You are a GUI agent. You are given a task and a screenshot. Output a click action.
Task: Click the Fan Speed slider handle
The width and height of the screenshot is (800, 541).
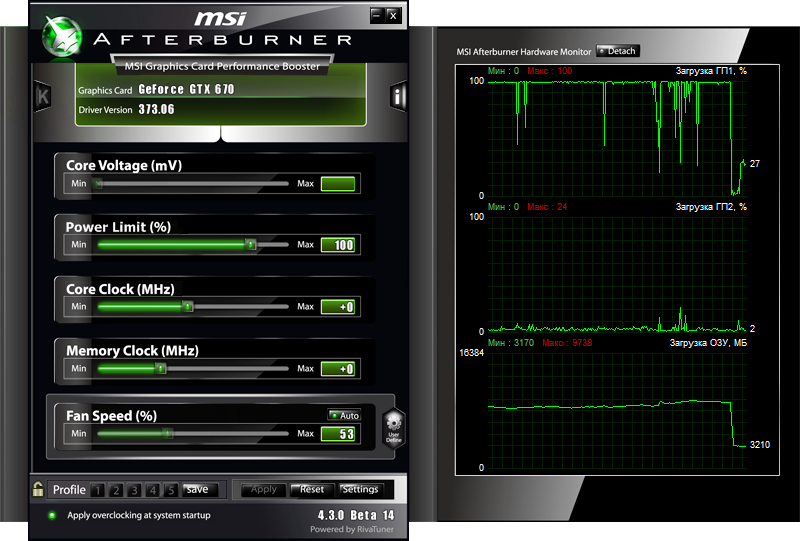tap(168, 434)
